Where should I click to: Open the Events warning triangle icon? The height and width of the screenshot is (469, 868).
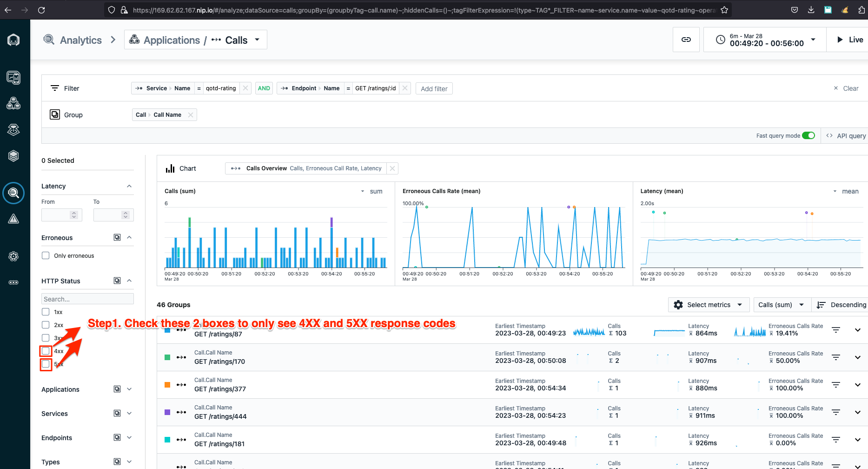pos(13,219)
